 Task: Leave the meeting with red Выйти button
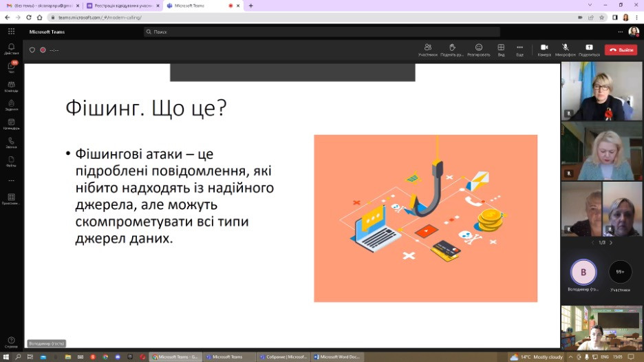[x=621, y=50]
